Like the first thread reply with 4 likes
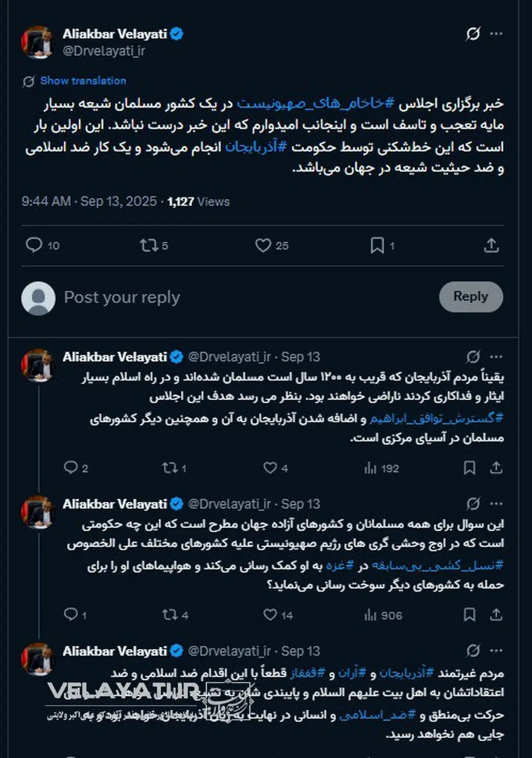 [270, 468]
